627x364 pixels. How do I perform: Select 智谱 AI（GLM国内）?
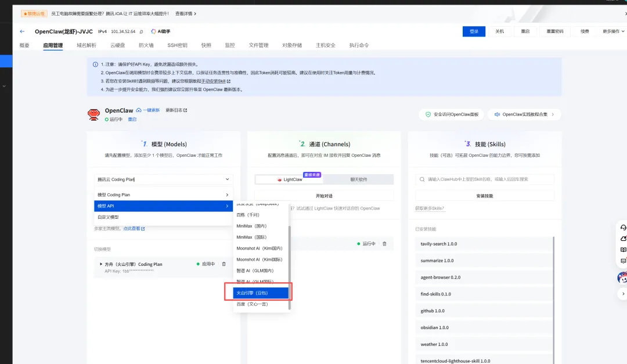(260, 271)
